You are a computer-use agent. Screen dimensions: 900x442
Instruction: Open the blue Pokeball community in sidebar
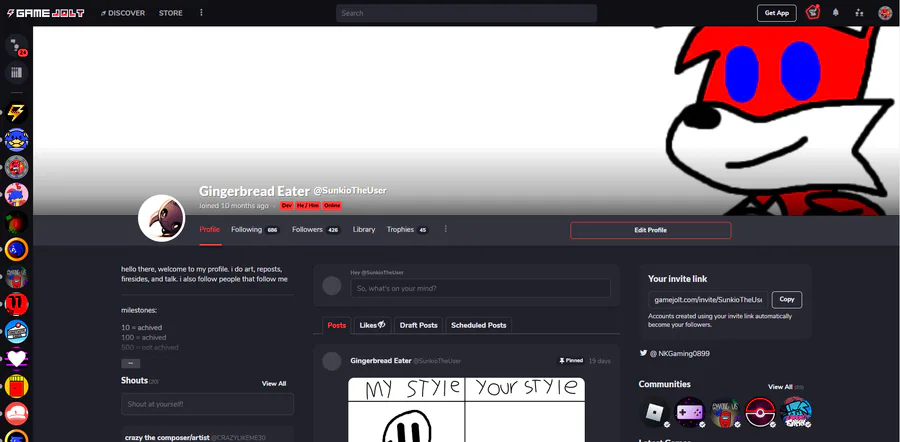click(x=16, y=332)
